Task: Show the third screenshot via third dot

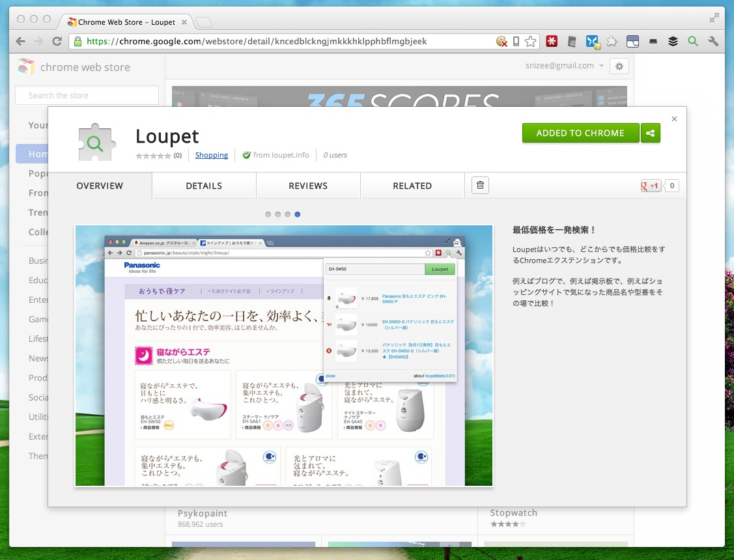Action: coord(287,214)
